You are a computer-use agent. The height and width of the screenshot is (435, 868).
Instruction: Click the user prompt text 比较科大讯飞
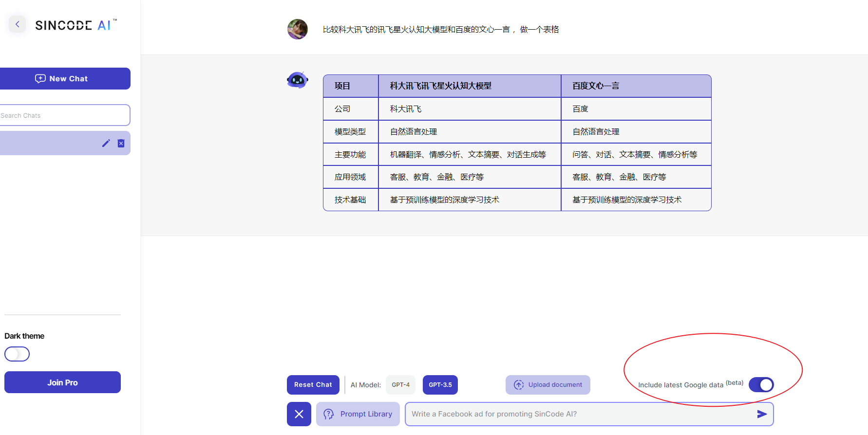point(441,30)
